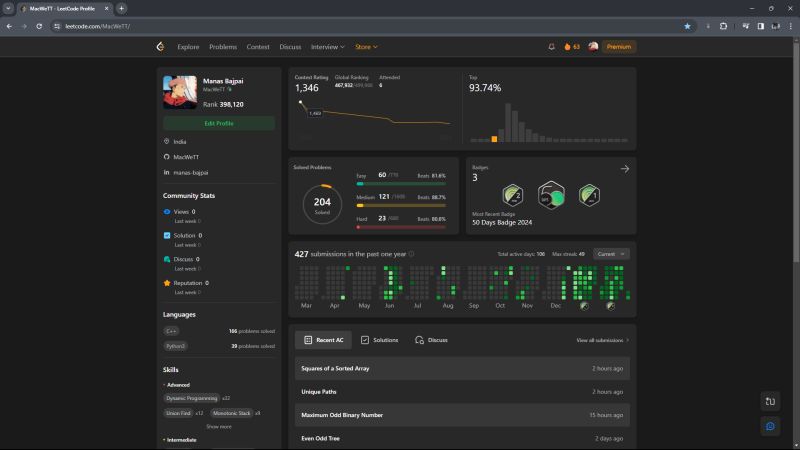The image size is (800, 450).
Task: Click the Python3 language tag
Action: pos(176,346)
